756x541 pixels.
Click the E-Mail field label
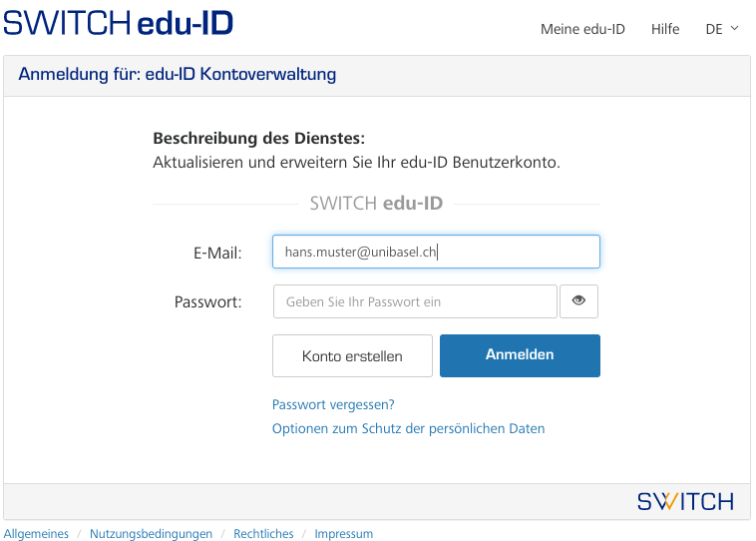pos(217,253)
